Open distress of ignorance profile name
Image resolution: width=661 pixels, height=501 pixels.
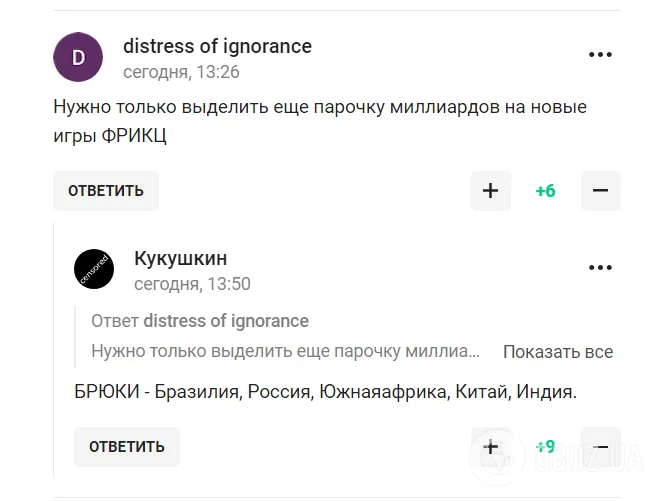[x=217, y=46]
